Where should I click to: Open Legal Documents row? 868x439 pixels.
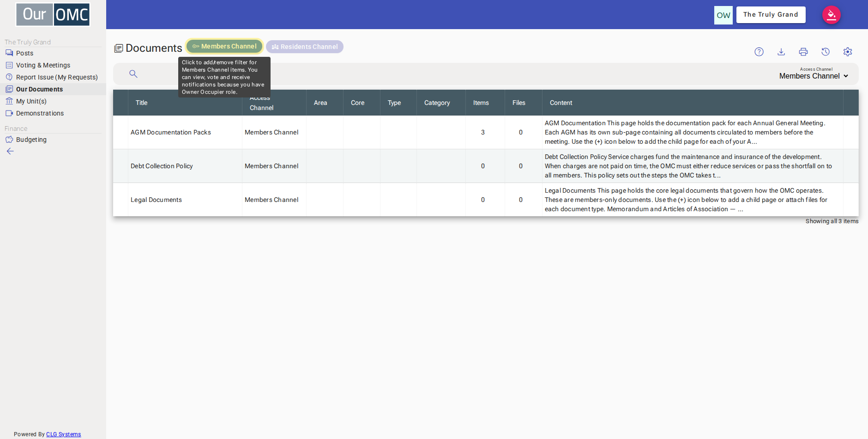486,200
